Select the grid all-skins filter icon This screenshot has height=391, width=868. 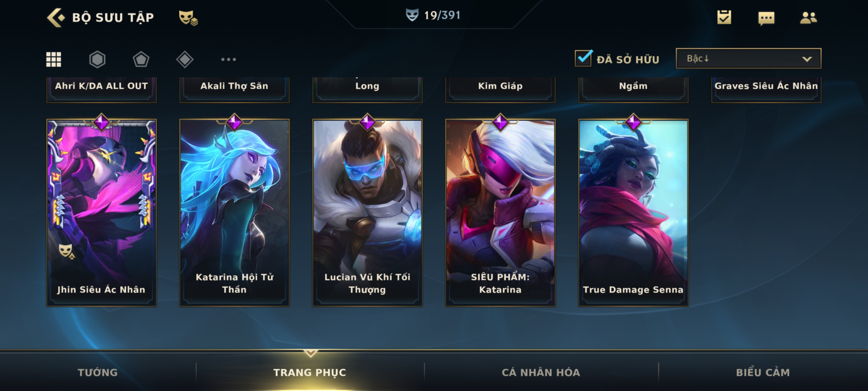pos(54,59)
